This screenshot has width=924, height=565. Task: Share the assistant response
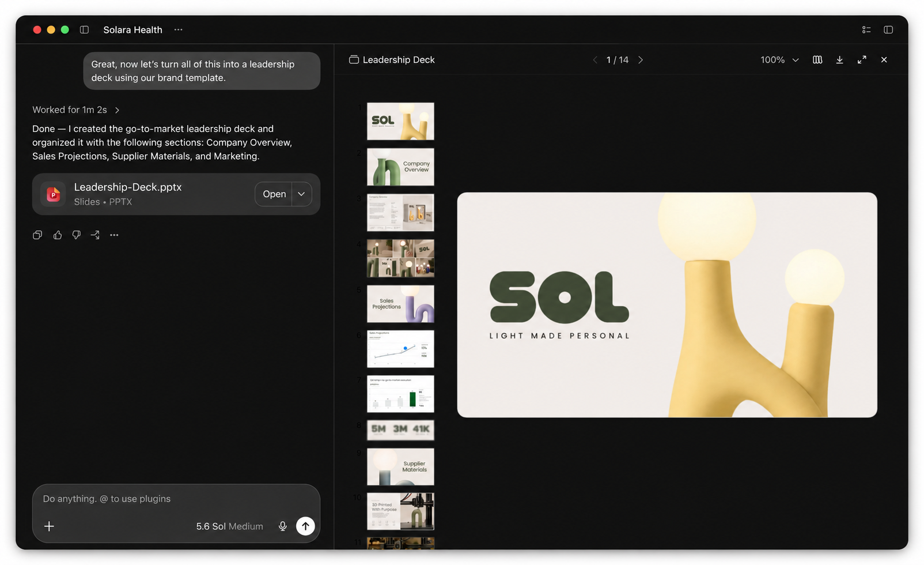click(95, 235)
